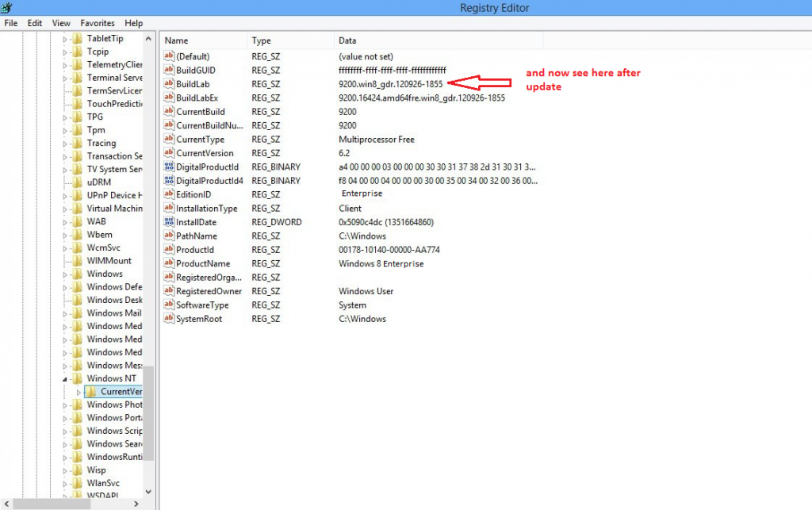
Task: Click the CurrentVersion string value icon
Action: tap(169, 153)
